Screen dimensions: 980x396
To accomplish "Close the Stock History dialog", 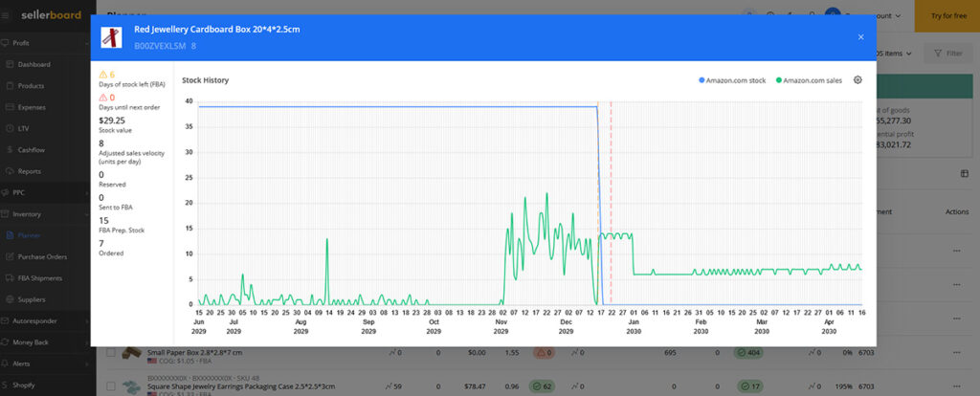I will pyautogui.click(x=860, y=37).
